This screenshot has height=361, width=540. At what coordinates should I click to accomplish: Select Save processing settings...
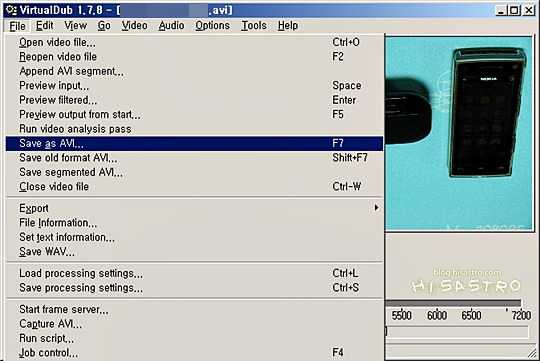194,288
